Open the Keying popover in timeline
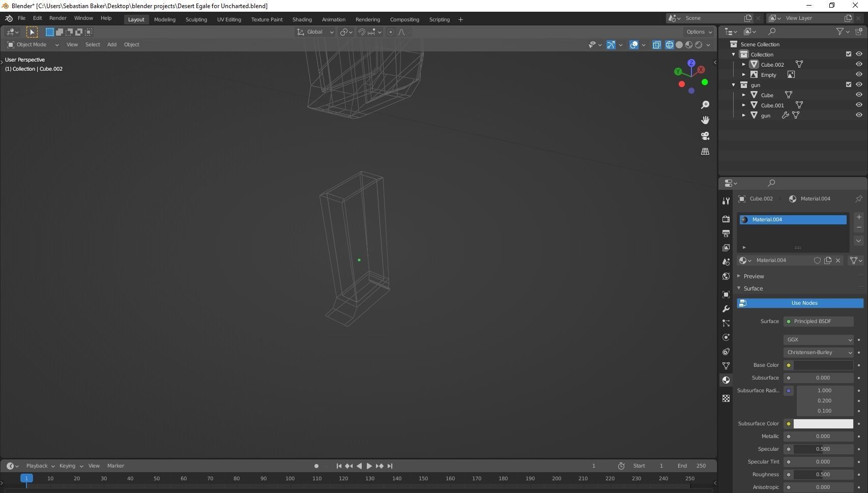Viewport: 868px width, 493px height. pyautogui.click(x=71, y=466)
